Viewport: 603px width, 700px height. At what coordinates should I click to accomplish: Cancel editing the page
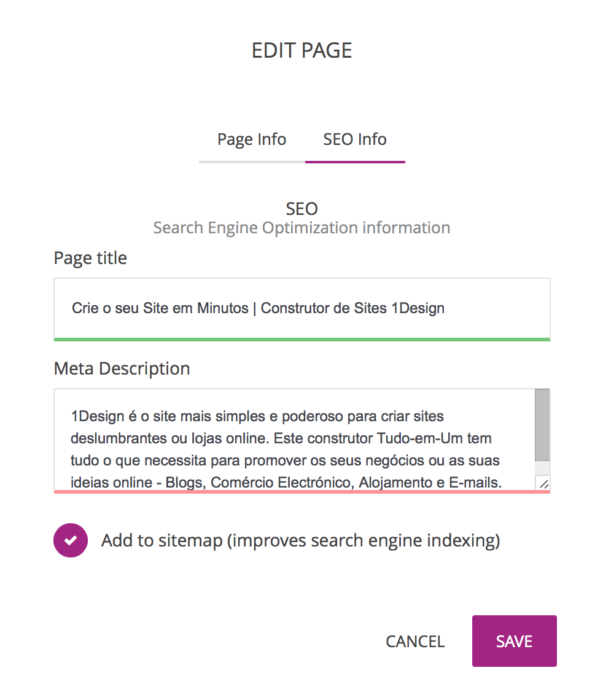coord(415,642)
